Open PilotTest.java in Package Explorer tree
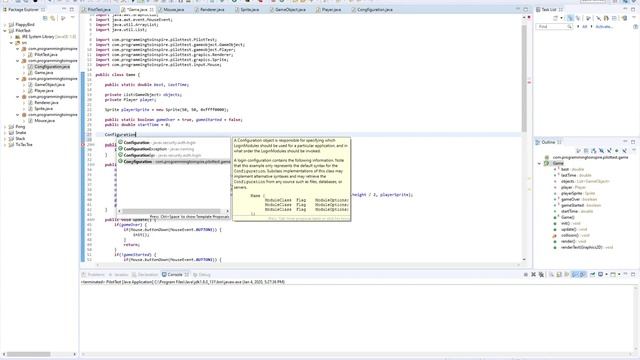Image resolution: width=640 pixels, height=360 pixels. pyautogui.click(x=45, y=55)
